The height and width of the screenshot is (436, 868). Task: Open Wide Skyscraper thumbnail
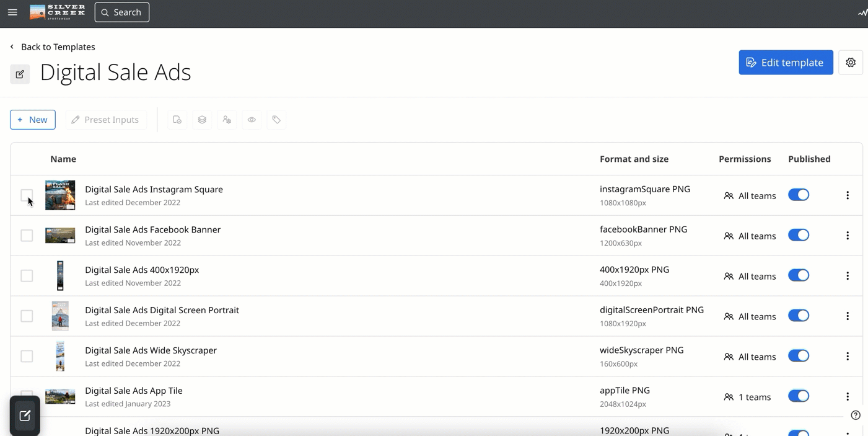(60, 357)
